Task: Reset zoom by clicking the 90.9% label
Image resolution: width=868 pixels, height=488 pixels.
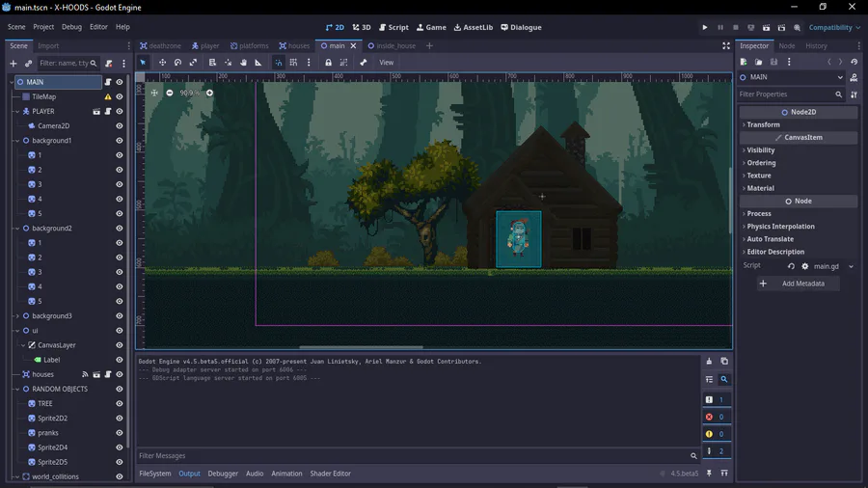Action: (189, 93)
